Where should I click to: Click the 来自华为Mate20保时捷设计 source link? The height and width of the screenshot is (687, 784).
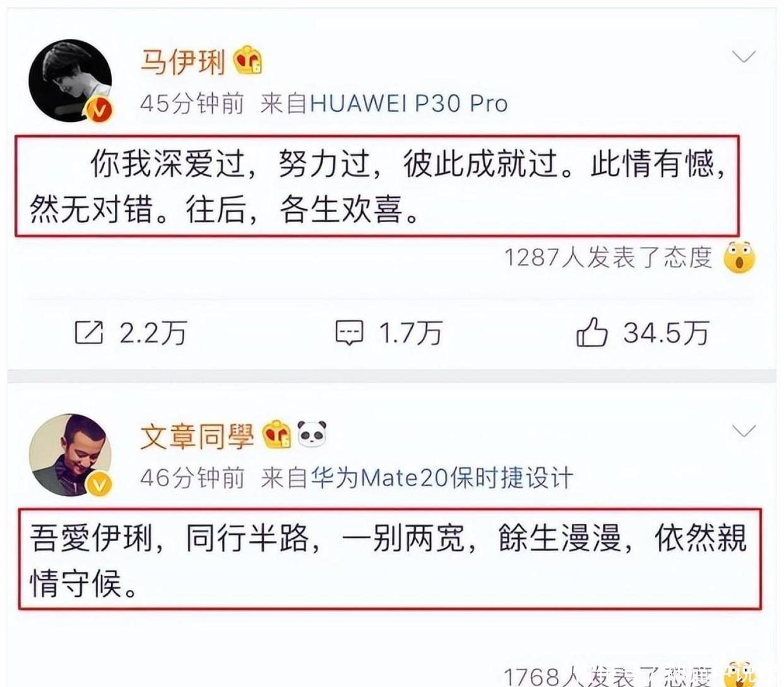417,477
